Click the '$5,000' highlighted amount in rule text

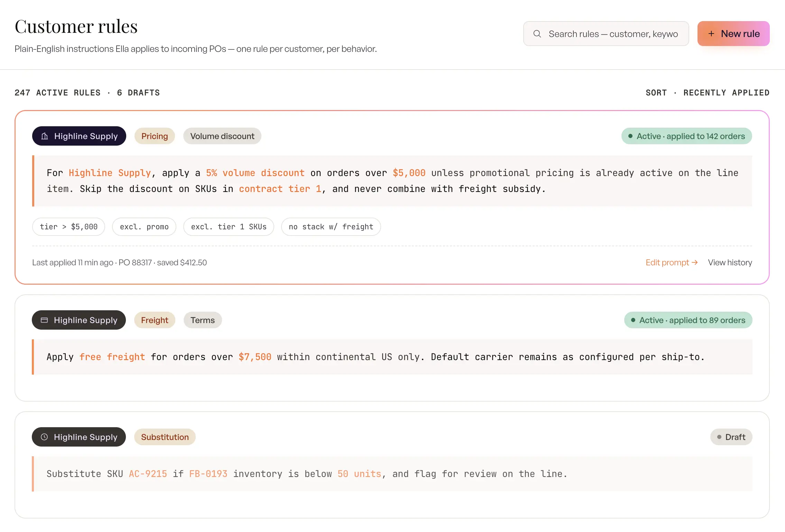[409, 173]
